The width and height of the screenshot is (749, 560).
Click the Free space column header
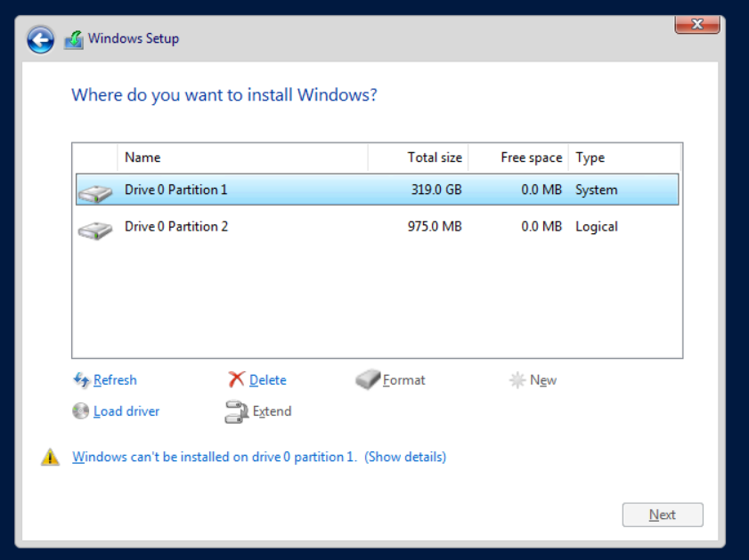[x=531, y=158]
